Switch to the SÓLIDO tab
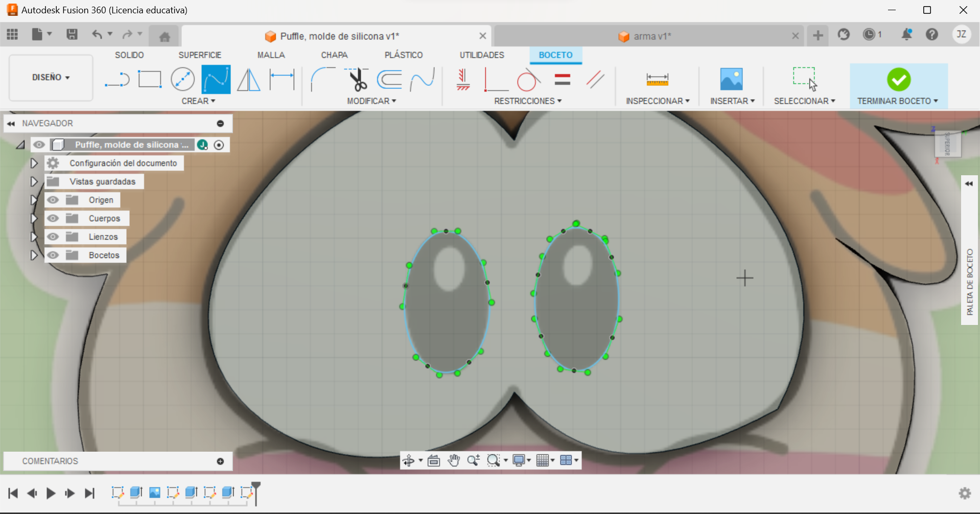Image resolution: width=980 pixels, height=514 pixels. tap(129, 55)
